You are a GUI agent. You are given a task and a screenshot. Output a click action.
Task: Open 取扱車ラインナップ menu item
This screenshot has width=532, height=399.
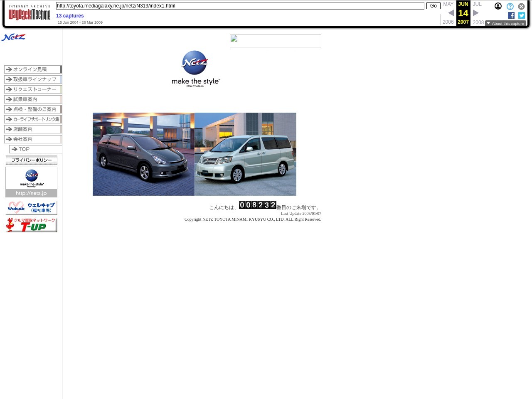click(x=33, y=79)
